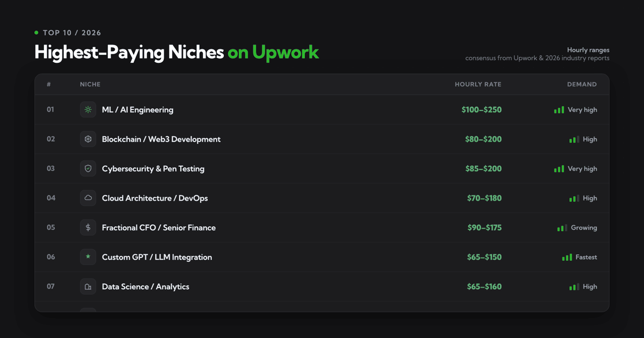Screen dimensions: 644x338
Task: Click the demand bars beside Growing
Action: click(x=562, y=228)
